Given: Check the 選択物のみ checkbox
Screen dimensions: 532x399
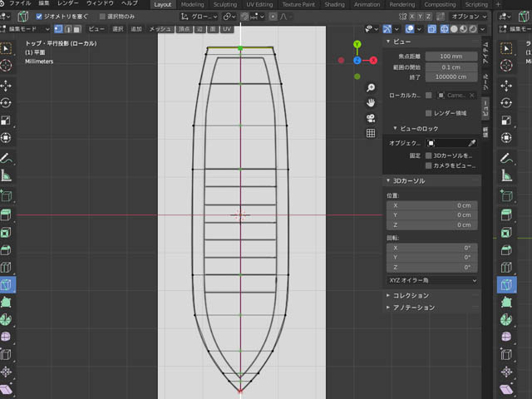Looking at the screenshot, I should click(102, 17).
